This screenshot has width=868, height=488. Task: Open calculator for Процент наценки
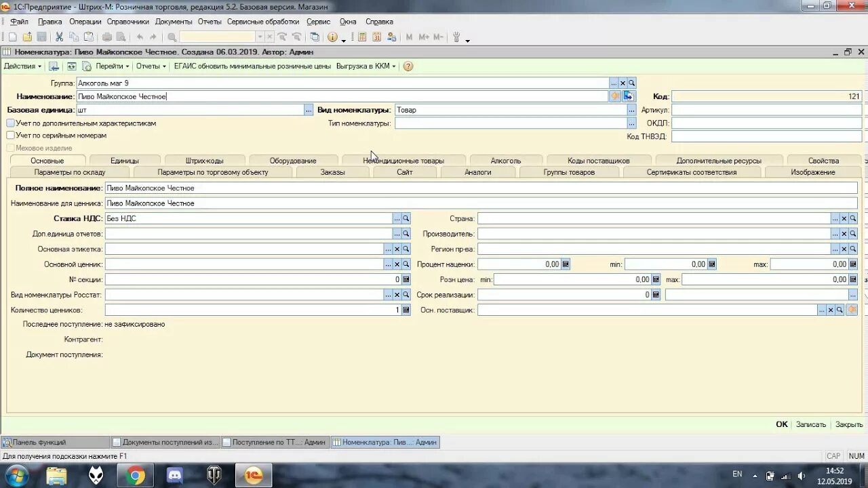(x=566, y=264)
